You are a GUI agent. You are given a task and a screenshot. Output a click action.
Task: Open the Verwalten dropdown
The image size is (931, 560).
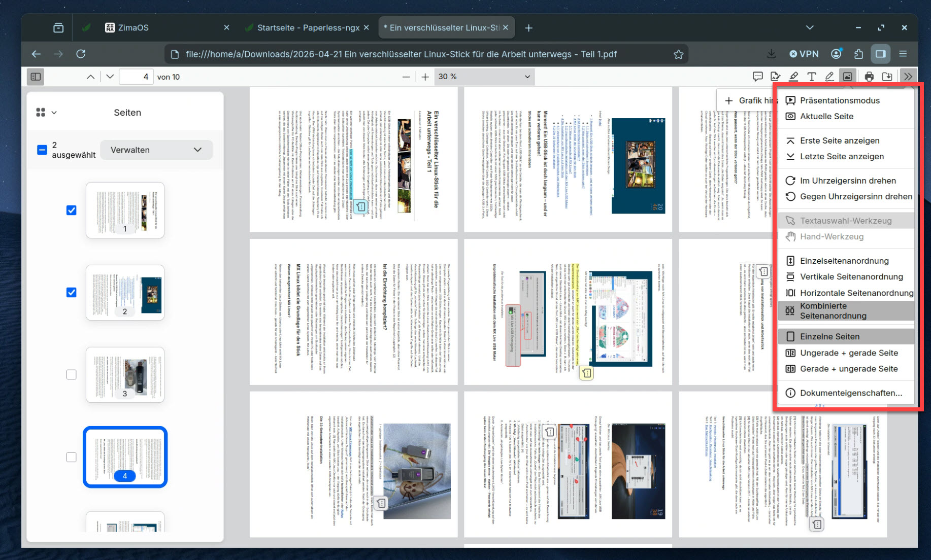pyautogui.click(x=156, y=150)
